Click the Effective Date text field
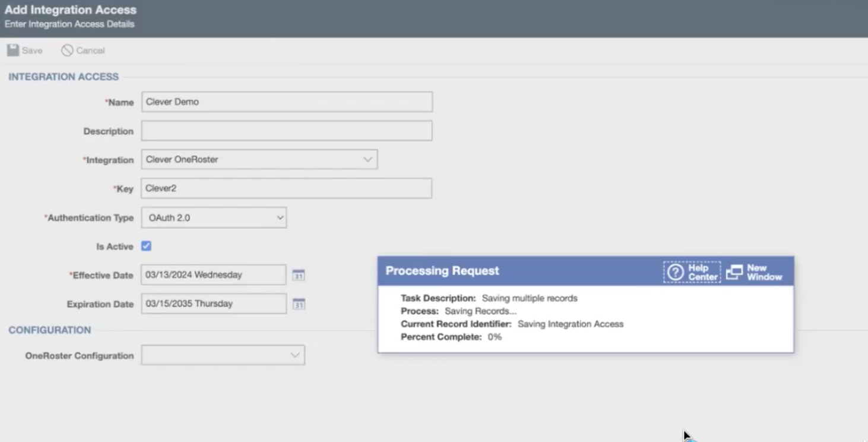This screenshot has width=868, height=442. (214, 274)
